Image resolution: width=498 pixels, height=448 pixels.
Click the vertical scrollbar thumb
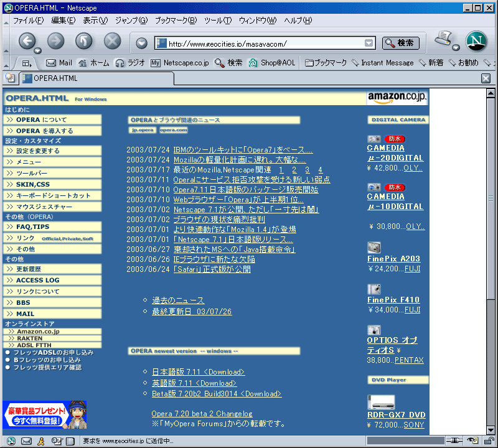491,198
